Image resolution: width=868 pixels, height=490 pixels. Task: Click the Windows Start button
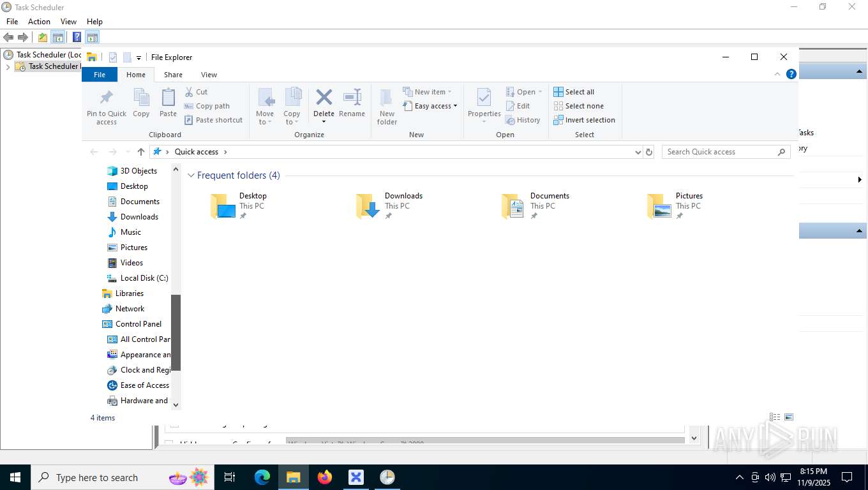click(15, 477)
